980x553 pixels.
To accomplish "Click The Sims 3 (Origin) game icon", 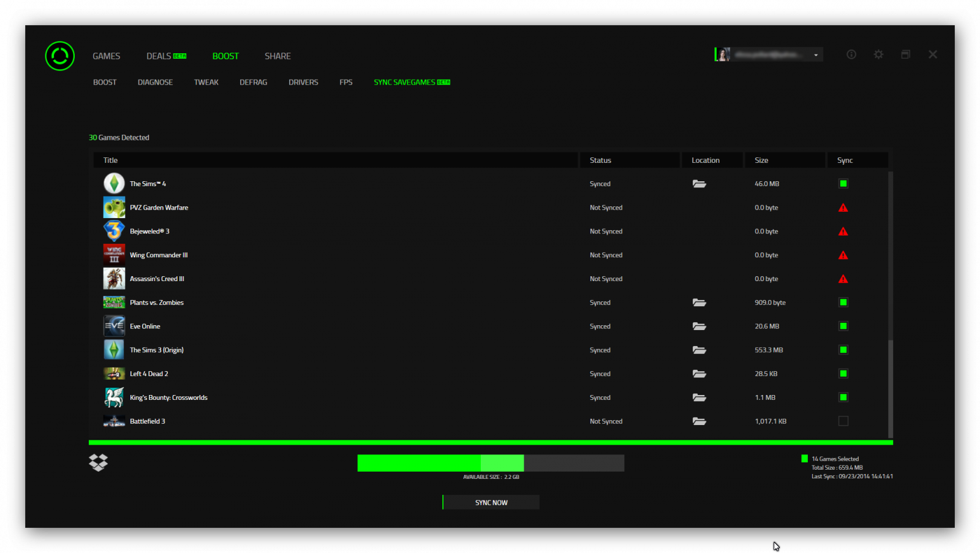I will 114,350.
